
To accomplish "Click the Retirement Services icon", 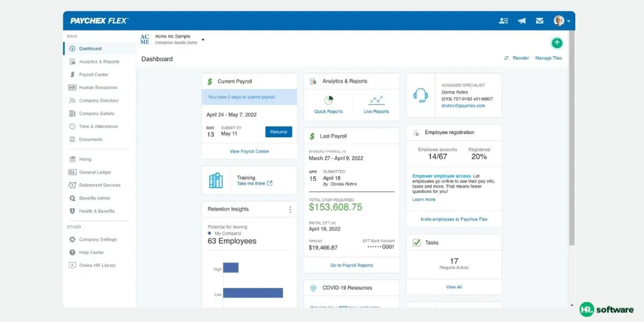I will (x=72, y=185).
